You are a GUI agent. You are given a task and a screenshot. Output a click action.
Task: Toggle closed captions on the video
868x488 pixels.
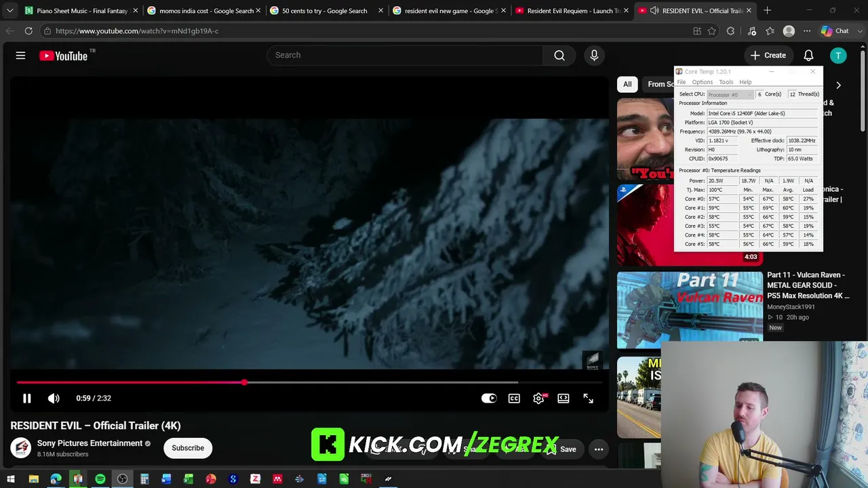click(514, 399)
